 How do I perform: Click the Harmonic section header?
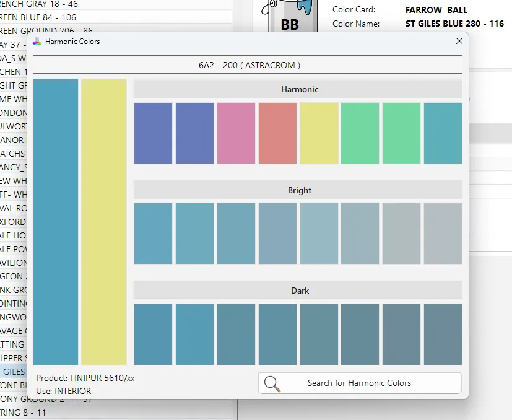tap(298, 89)
